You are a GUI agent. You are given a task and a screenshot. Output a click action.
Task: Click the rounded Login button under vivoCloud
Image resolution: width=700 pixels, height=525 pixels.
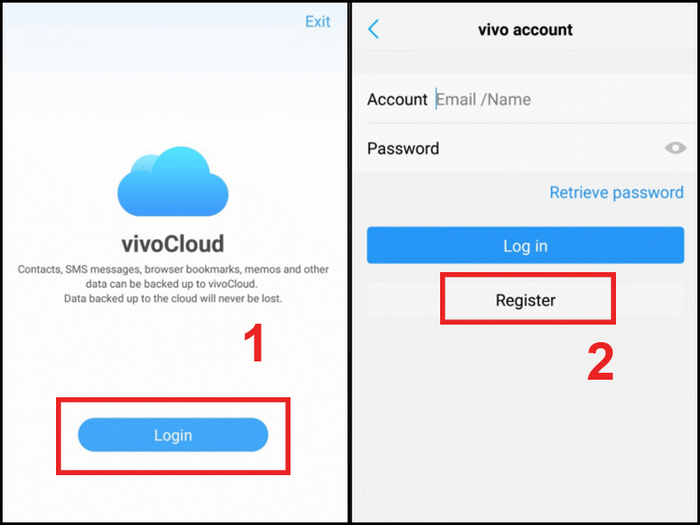tap(173, 435)
